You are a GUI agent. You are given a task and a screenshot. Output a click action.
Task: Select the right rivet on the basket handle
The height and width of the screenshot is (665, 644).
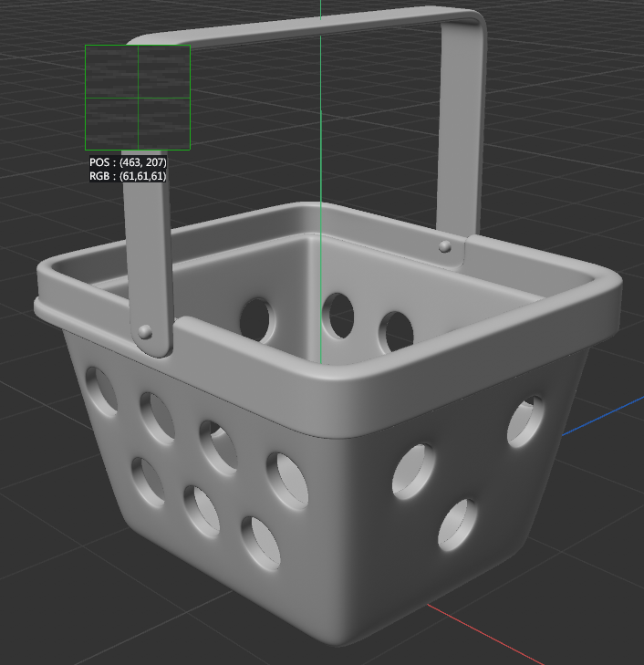(x=445, y=246)
